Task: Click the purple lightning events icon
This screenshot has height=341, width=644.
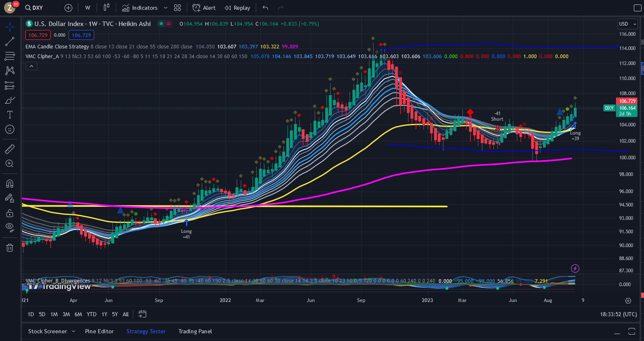Action: pos(575,268)
